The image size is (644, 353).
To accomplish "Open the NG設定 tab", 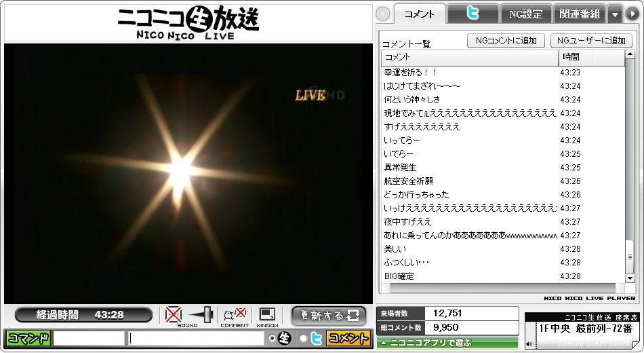I will click(526, 14).
